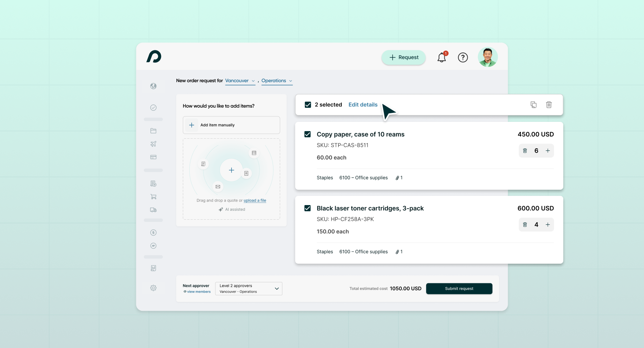644x348 pixels.
Task: Click 'Black laser toner cartridges, 3-pack' title
Action: point(370,208)
